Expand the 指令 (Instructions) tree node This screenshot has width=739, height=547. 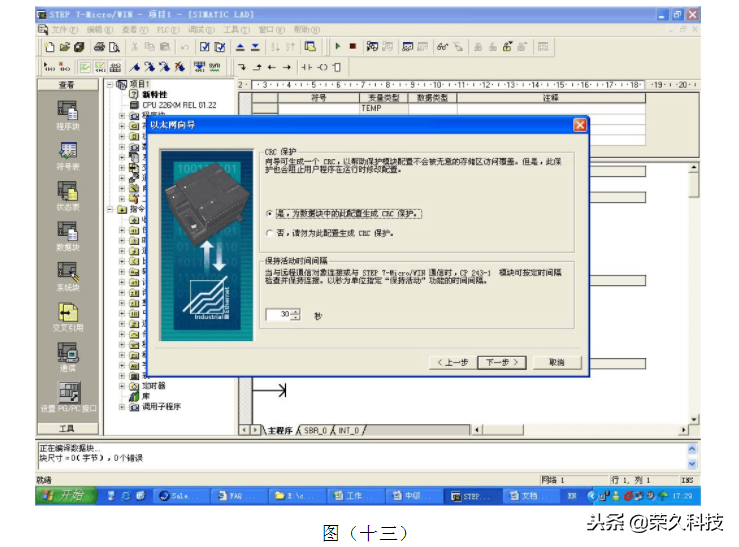[111, 210]
